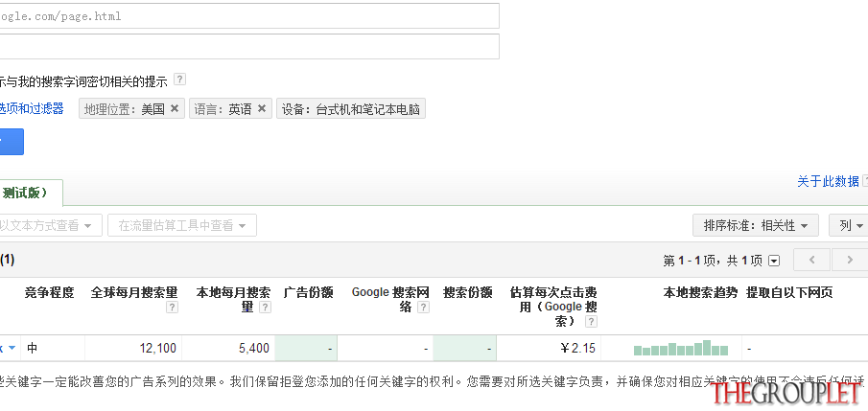Expand keyword row dropdown arrow
The width and height of the screenshot is (868, 411).
click(x=12, y=348)
